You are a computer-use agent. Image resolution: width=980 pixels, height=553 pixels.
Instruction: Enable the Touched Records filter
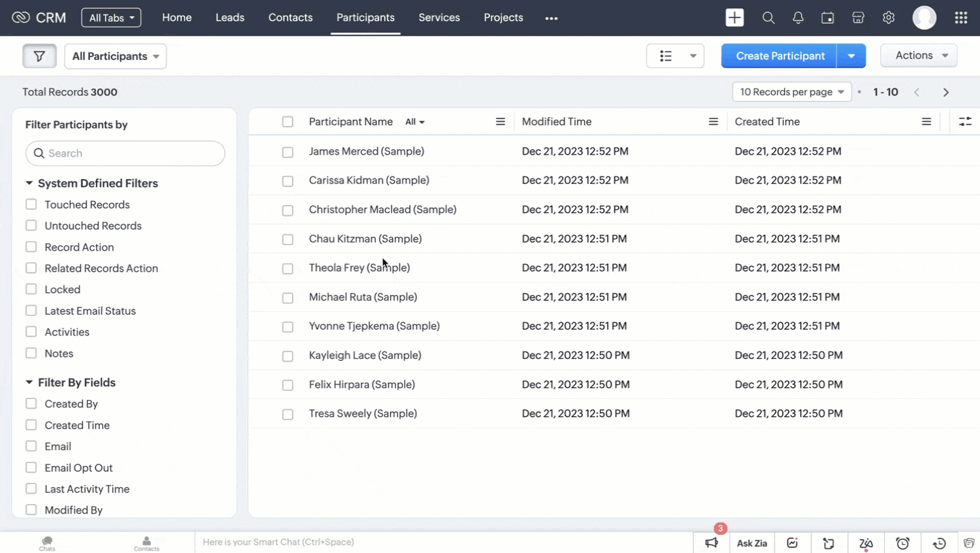click(x=31, y=204)
